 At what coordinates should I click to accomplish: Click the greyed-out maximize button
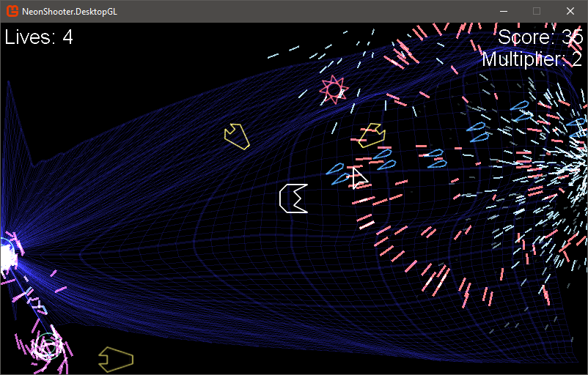pyautogui.click(x=537, y=11)
